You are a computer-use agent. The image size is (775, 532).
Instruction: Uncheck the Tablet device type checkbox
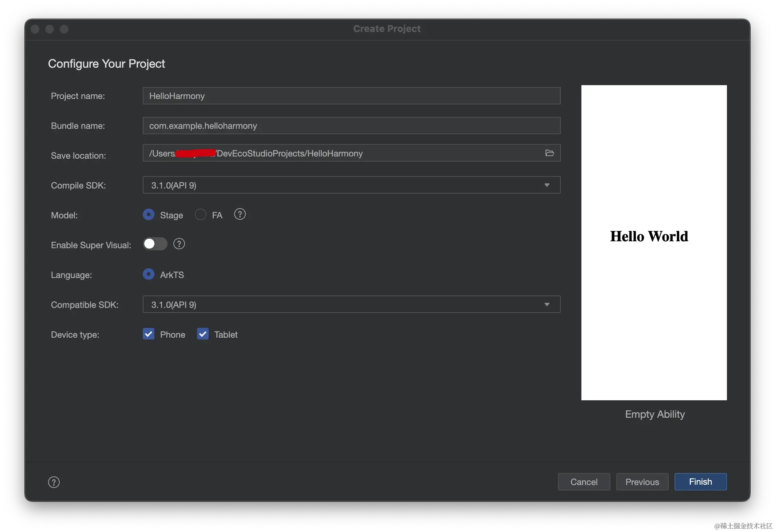pyautogui.click(x=203, y=334)
